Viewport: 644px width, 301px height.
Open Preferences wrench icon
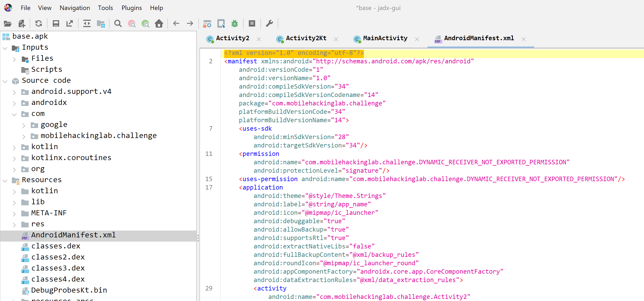pos(269,24)
